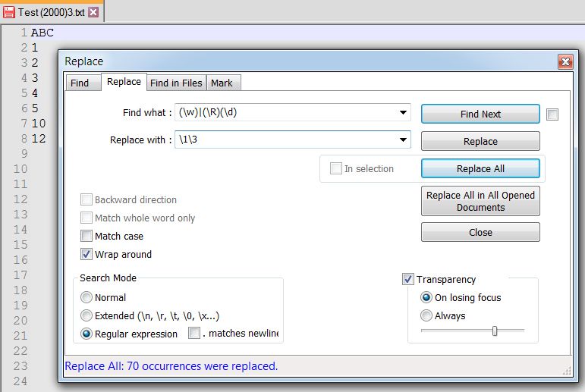Viewport: 585px width, 392px height.
Task: Click the '10' text on line 7
Action: click(x=39, y=124)
